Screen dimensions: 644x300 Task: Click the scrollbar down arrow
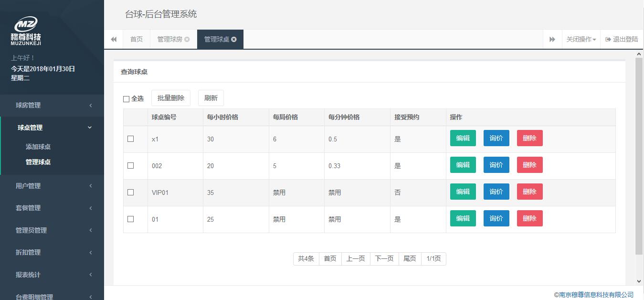click(x=639, y=281)
